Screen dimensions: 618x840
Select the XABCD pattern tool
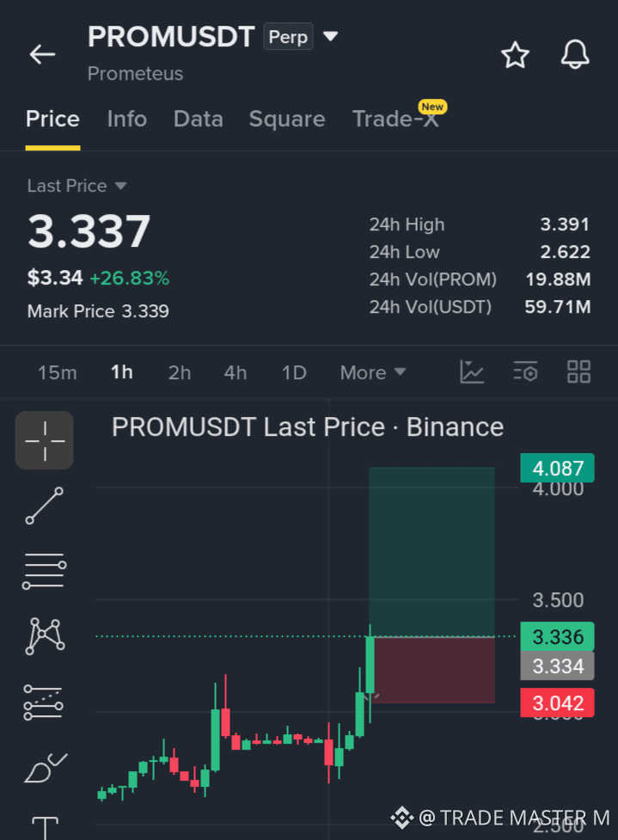45,636
